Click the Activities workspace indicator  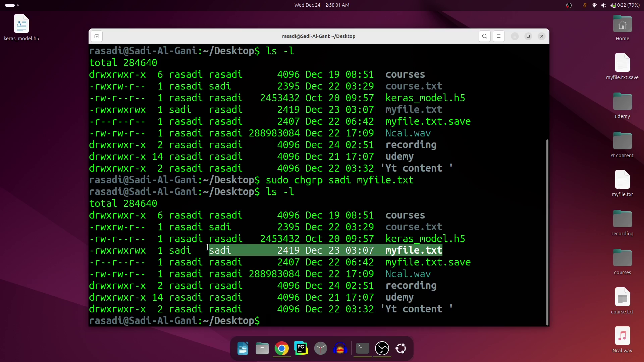point(12,5)
